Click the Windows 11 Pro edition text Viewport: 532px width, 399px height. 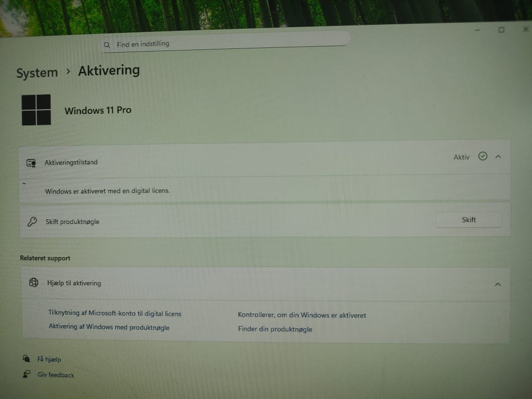(x=98, y=110)
